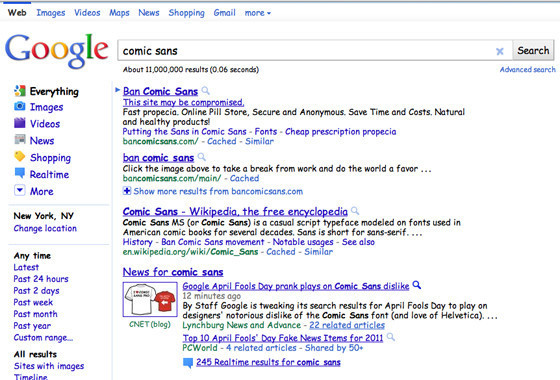
Task: Filter results to Past 24 hours
Action: coord(41,279)
